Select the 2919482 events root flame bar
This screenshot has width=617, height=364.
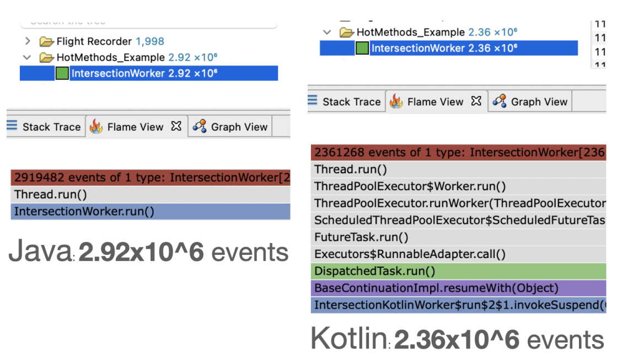pos(151,178)
